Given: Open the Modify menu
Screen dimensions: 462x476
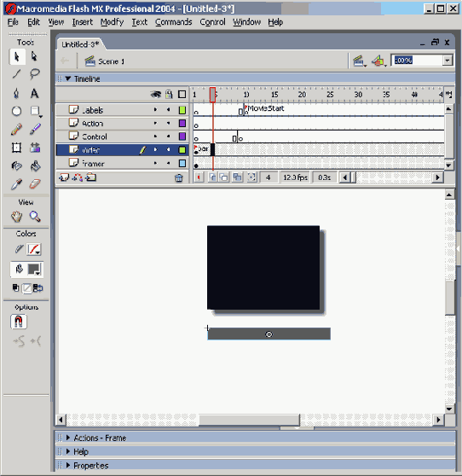Looking at the screenshot, I should pyautogui.click(x=112, y=22).
